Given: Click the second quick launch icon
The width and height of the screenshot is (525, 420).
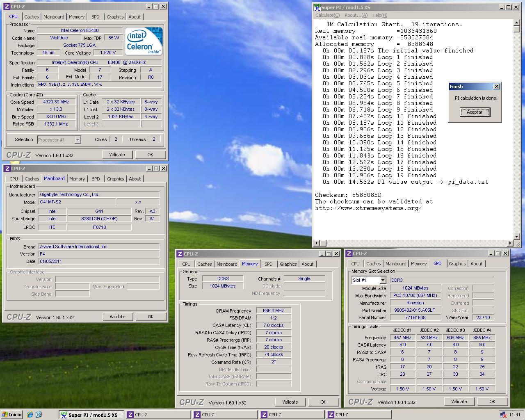Looking at the screenshot, I should tap(39, 415).
